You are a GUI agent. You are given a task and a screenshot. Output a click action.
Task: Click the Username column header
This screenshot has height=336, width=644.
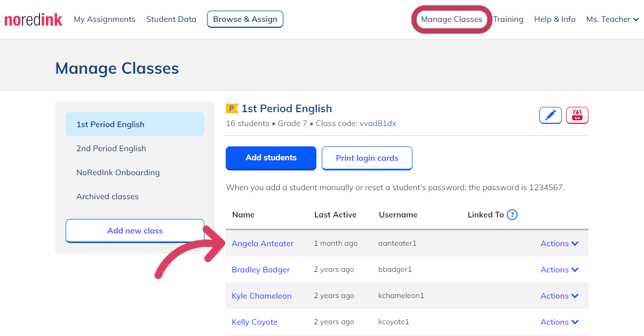point(398,215)
